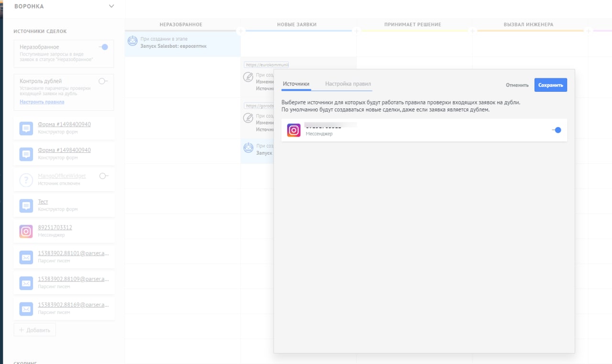Image resolution: width=612 pixels, height=364 pixels.
Task: Add stage after ПРИНИМАЕТ РЕШЕНИЕ plus icon
Action: point(472,31)
